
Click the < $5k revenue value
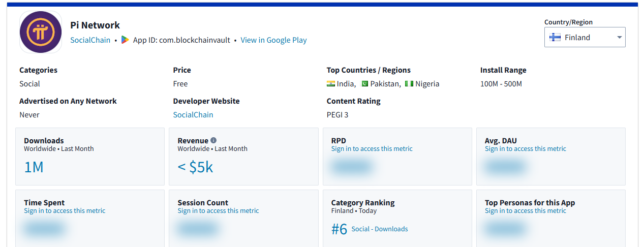click(195, 167)
